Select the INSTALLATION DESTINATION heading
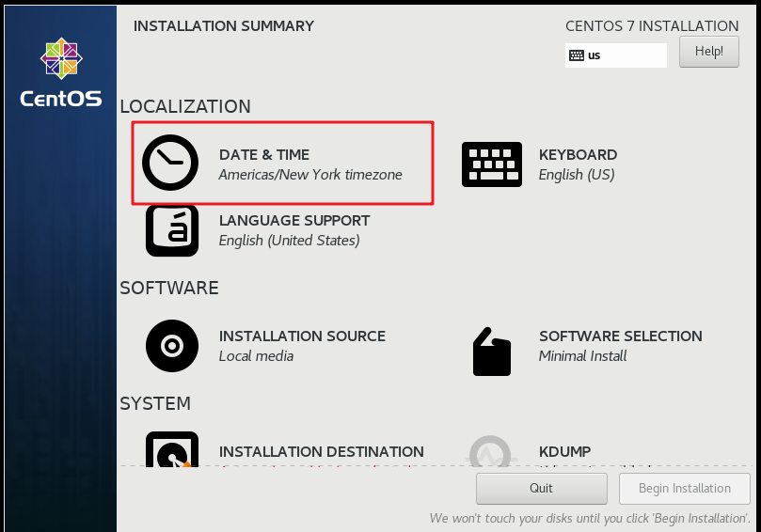The image size is (761, 532). (x=322, y=451)
